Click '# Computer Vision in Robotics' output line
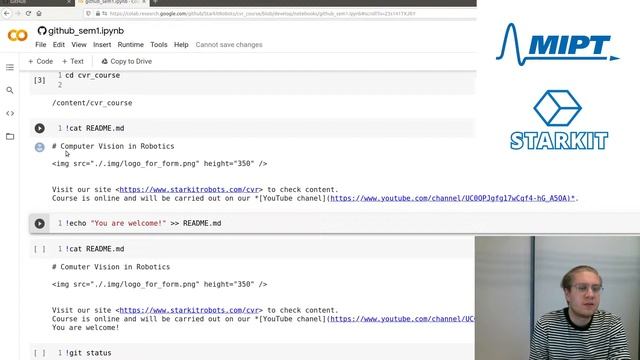The image size is (640, 360). (113, 146)
